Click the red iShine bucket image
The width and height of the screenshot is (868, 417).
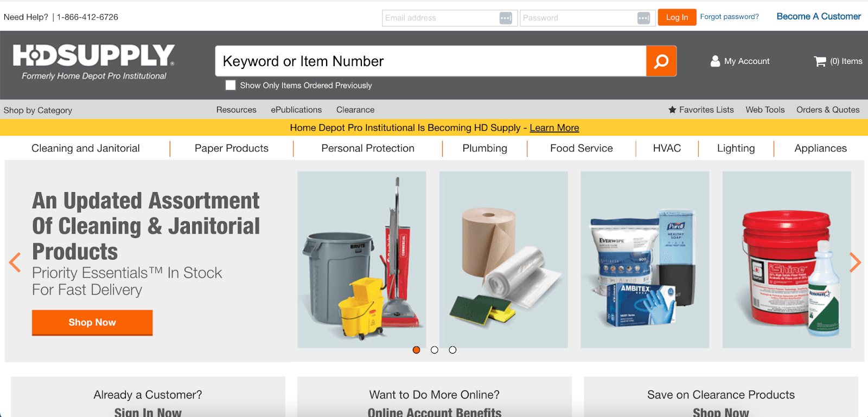[x=787, y=260]
